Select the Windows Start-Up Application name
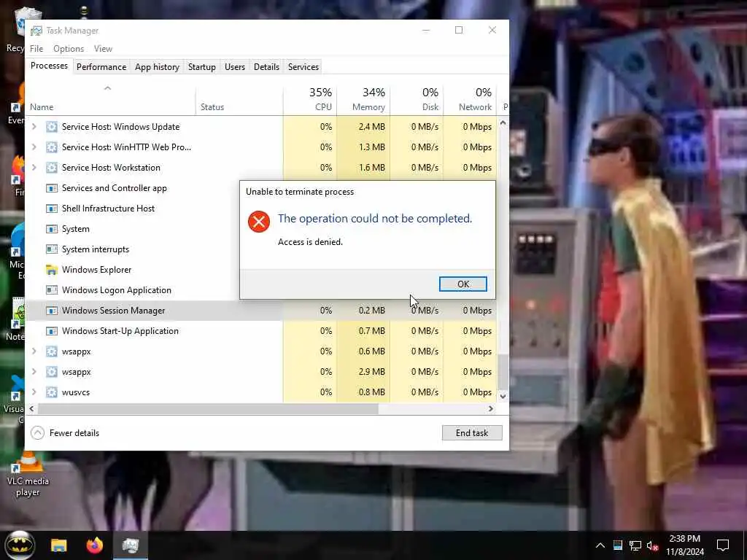 coord(120,331)
